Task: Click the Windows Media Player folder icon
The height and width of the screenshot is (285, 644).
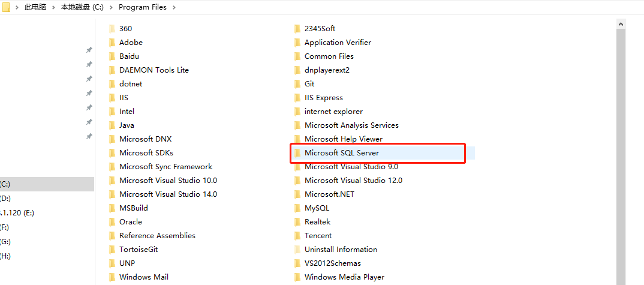Action: [297, 277]
